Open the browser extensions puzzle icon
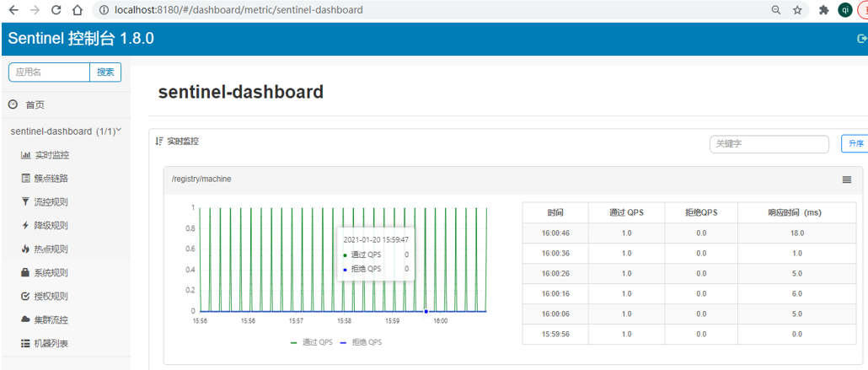The height and width of the screenshot is (370, 868). [823, 10]
